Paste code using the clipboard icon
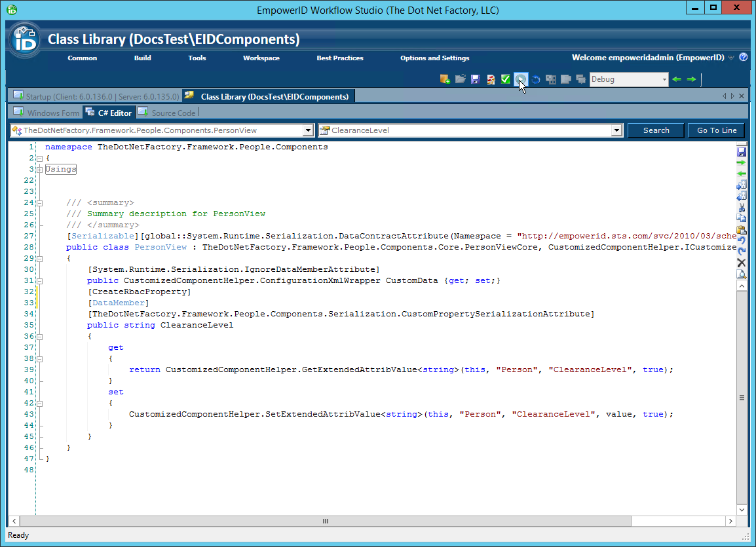 (741, 229)
